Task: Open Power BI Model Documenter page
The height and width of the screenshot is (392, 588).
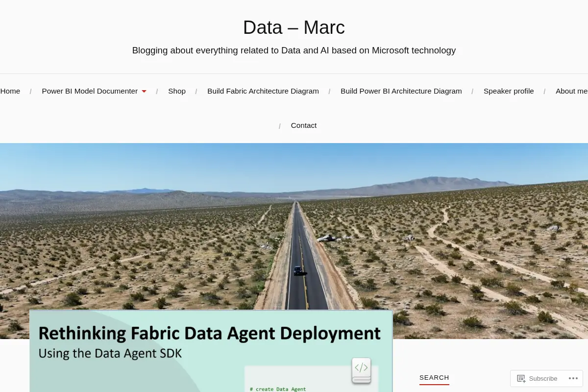Action: pyautogui.click(x=90, y=91)
